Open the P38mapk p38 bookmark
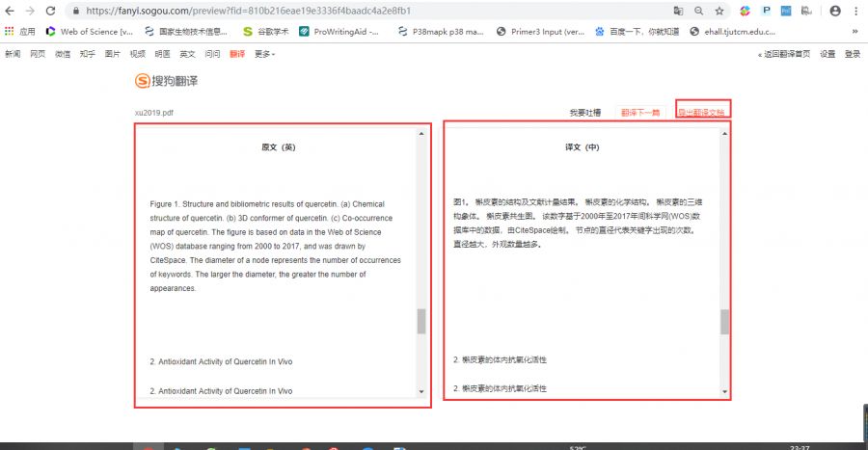 [441, 32]
